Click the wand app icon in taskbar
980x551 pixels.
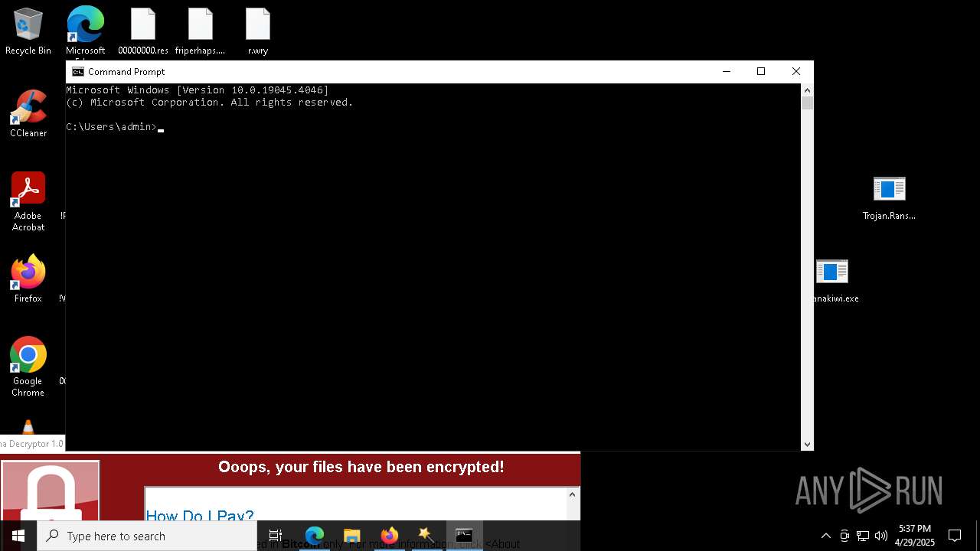426,536
